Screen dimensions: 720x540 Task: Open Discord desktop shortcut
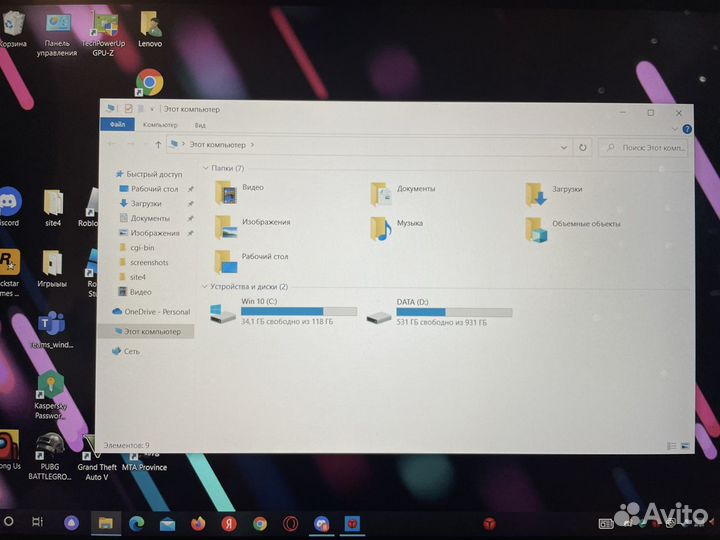[10, 207]
